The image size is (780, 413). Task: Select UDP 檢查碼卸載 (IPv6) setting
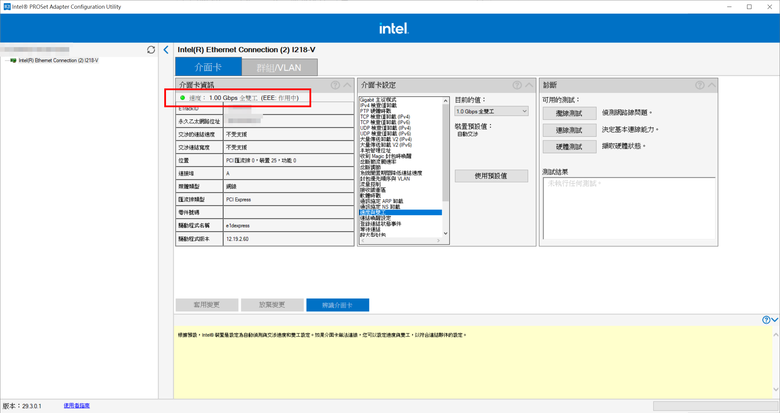386,133
